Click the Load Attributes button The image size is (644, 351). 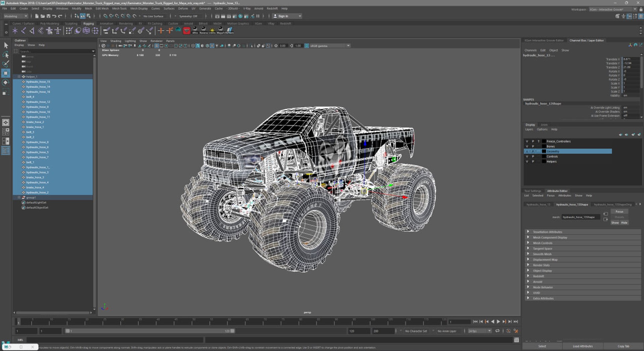(x=583, y=346)
